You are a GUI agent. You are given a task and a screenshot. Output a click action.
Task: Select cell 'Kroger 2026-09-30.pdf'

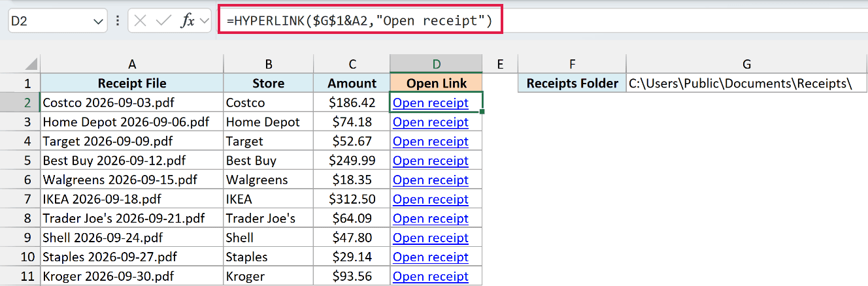coord(131,276)
